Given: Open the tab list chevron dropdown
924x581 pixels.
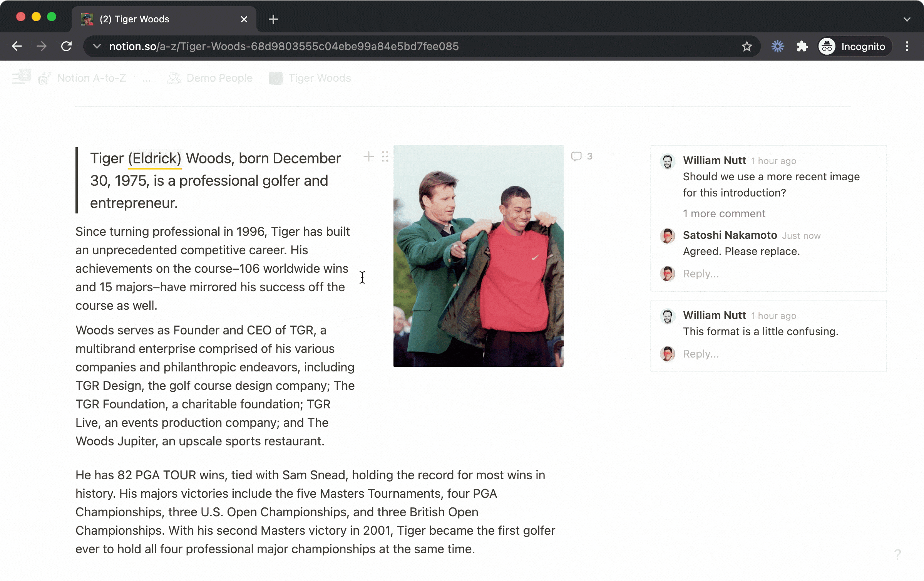Looking at the screenshot, I should coord(906,19).
